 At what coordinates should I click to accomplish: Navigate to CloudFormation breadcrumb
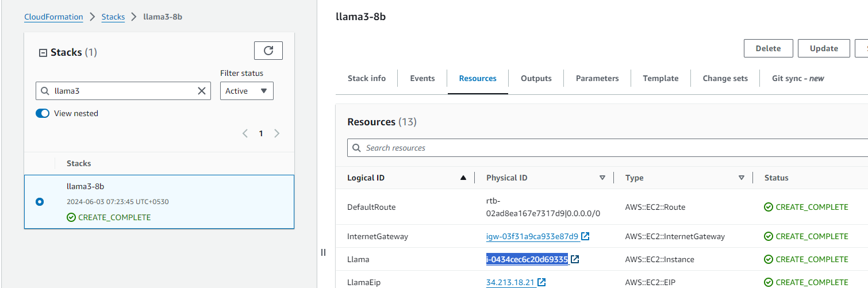[x=53, y=17]
